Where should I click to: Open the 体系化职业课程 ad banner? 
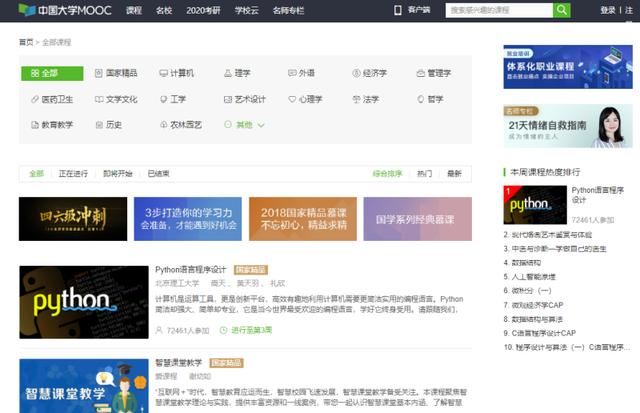568,67
